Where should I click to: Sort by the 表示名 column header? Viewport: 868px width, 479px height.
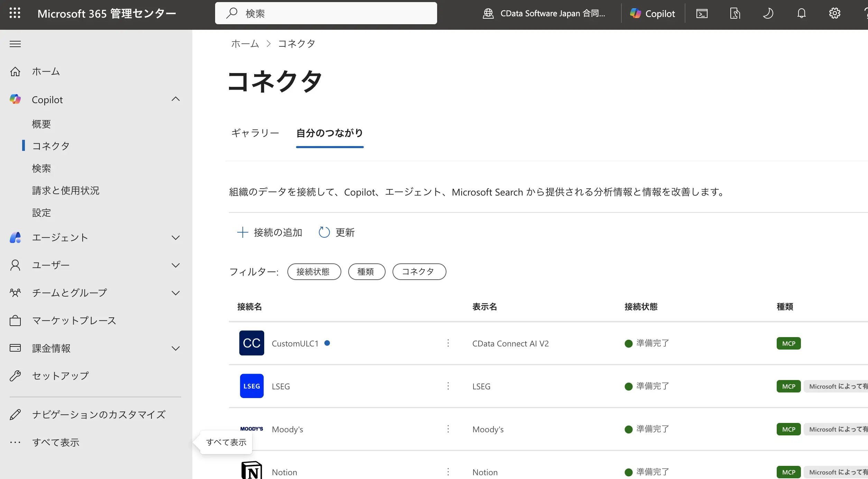pyautogui.click(x=484, y=307)
